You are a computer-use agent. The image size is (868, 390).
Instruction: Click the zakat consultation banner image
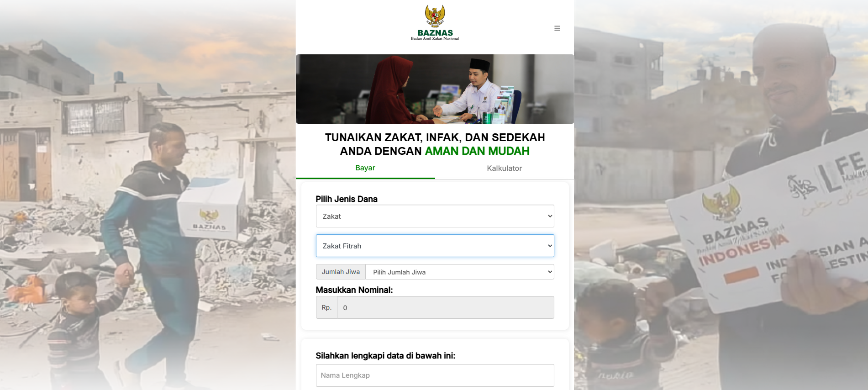(435, 89)
